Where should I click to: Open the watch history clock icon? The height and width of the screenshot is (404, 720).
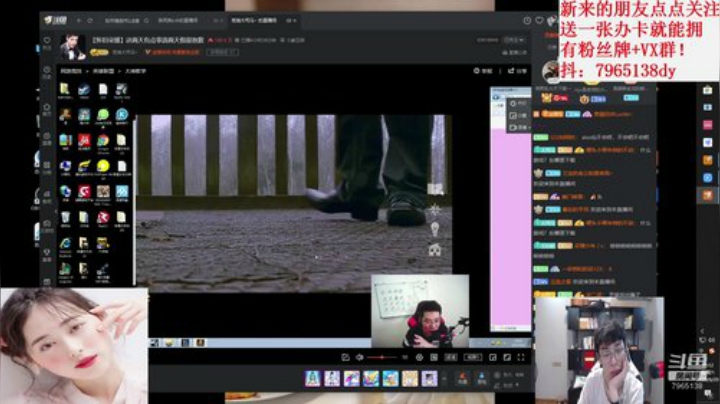[x=527, y=21]
